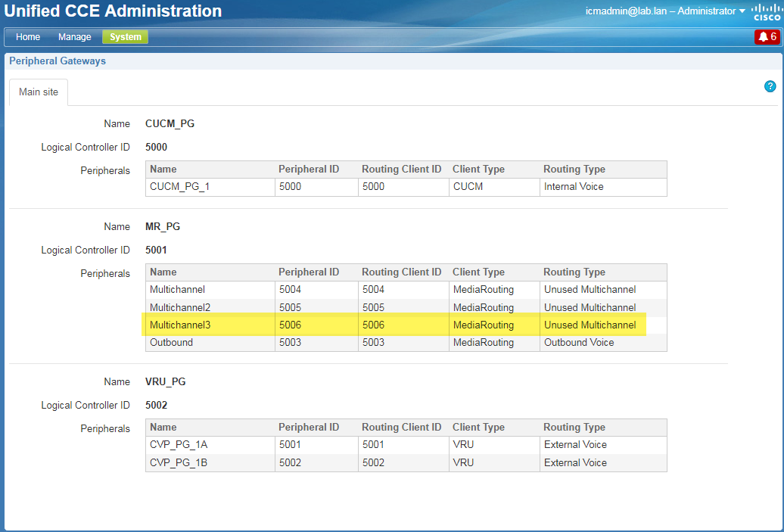Click the Cisco logo

(x=767, y=12)
